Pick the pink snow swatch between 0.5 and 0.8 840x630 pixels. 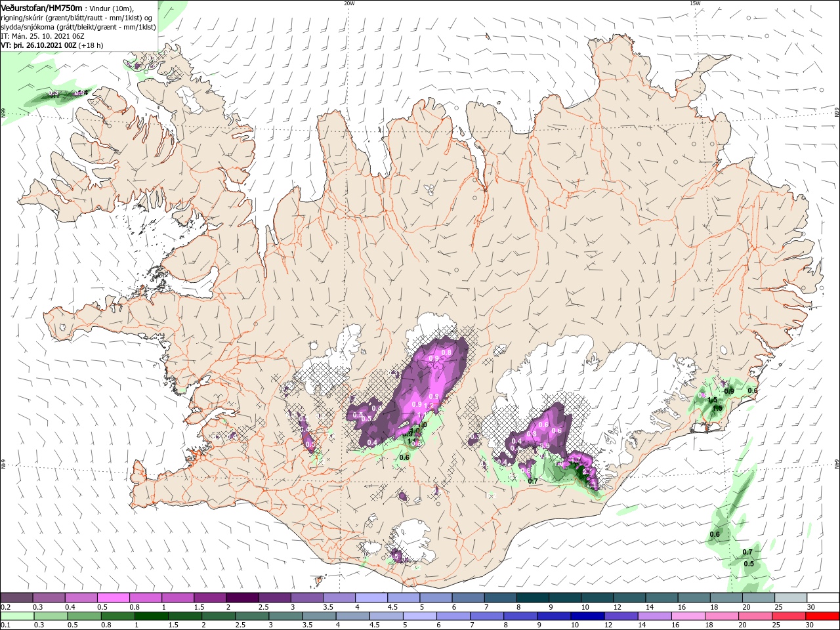114,598
